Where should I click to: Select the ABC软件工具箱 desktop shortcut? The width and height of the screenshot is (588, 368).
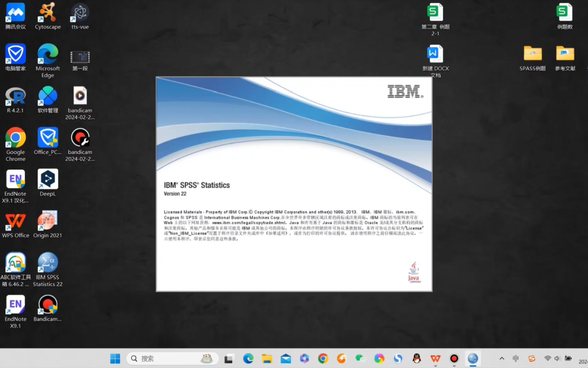[16, 270]
